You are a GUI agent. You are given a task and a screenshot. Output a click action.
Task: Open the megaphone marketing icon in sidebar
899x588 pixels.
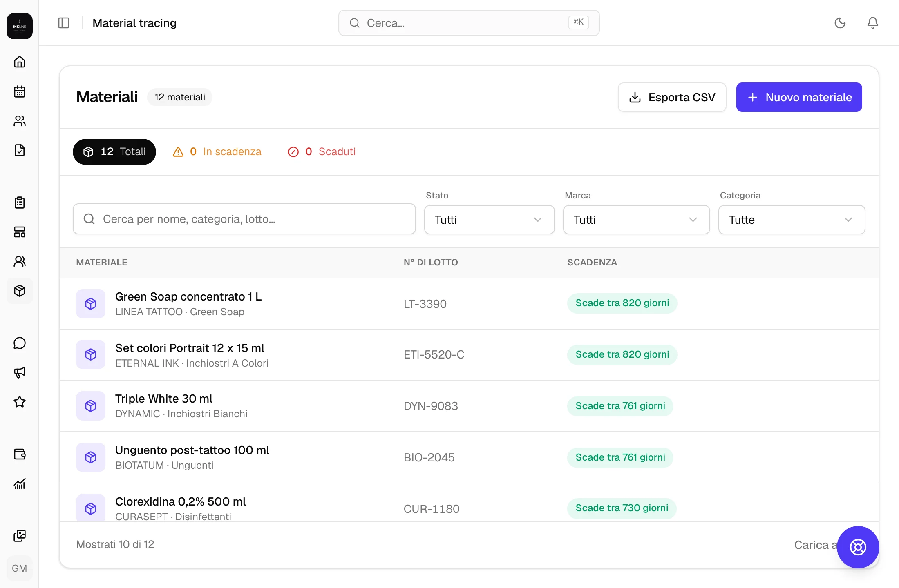click(x=20, y=372)
